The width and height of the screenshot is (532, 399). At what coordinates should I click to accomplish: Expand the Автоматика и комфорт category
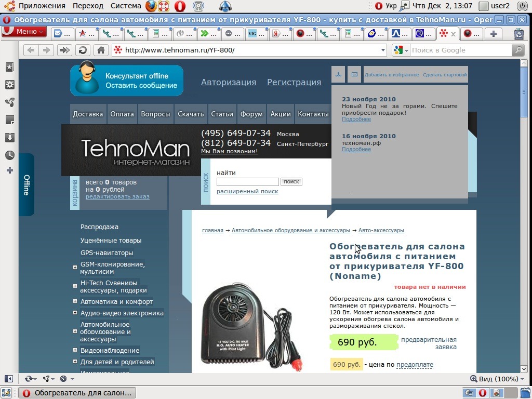click(x=75, y=301)
